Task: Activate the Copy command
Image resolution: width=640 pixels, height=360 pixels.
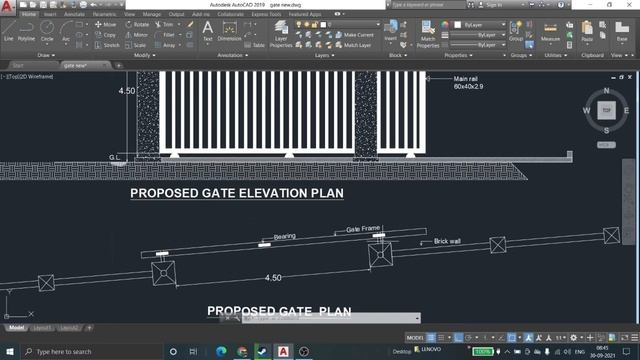Action: tap(105, 35)
